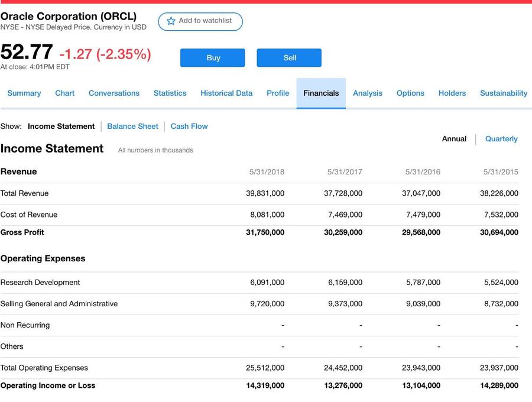Click Operating Income value 13,104,000
The image size is (532, 402).
(x=421, y=385)
